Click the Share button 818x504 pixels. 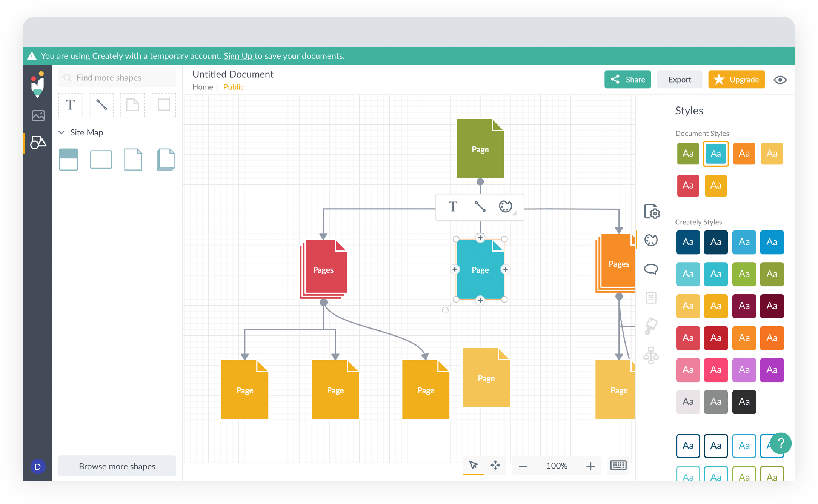point(627,79)
